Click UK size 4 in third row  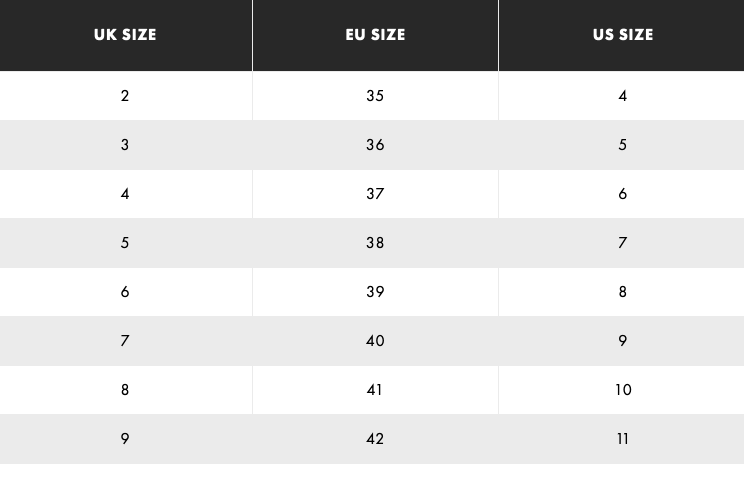[x=125, y=194]
